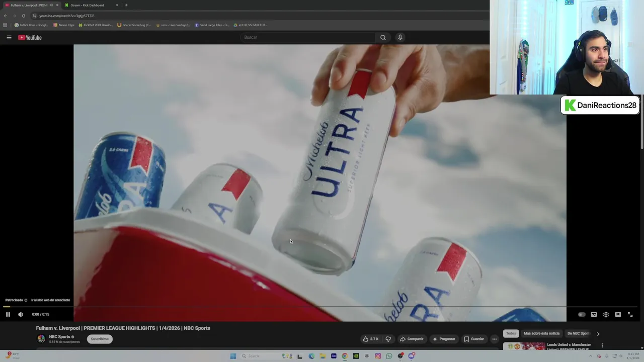Open WhatsApp from the taskbar
644x362 pixels.
pos(389,356)
